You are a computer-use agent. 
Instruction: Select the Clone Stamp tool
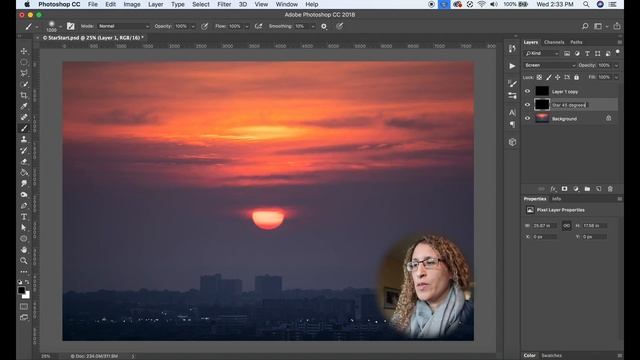[x=24, y=139]
